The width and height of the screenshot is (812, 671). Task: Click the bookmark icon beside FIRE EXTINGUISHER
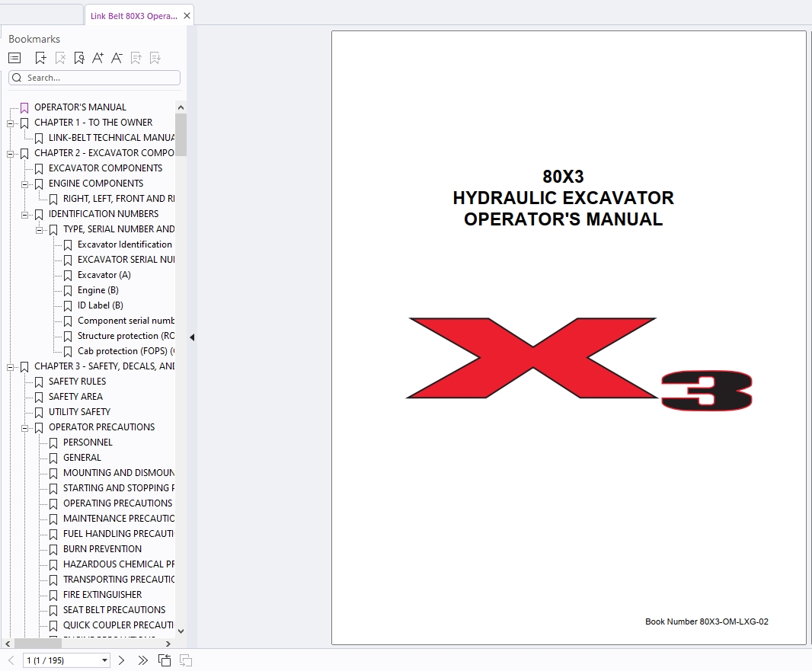point(53,596)
